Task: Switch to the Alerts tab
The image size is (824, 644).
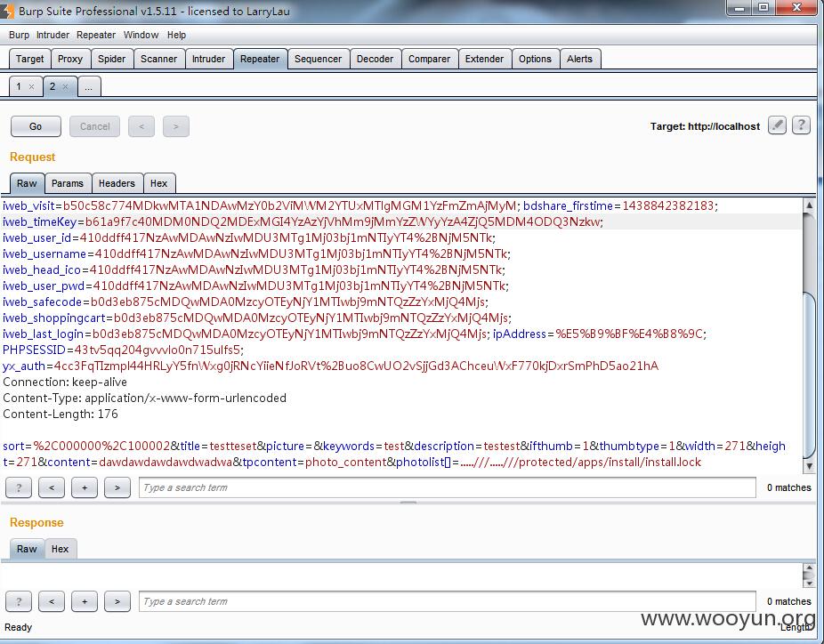Action: coord(579,59)
